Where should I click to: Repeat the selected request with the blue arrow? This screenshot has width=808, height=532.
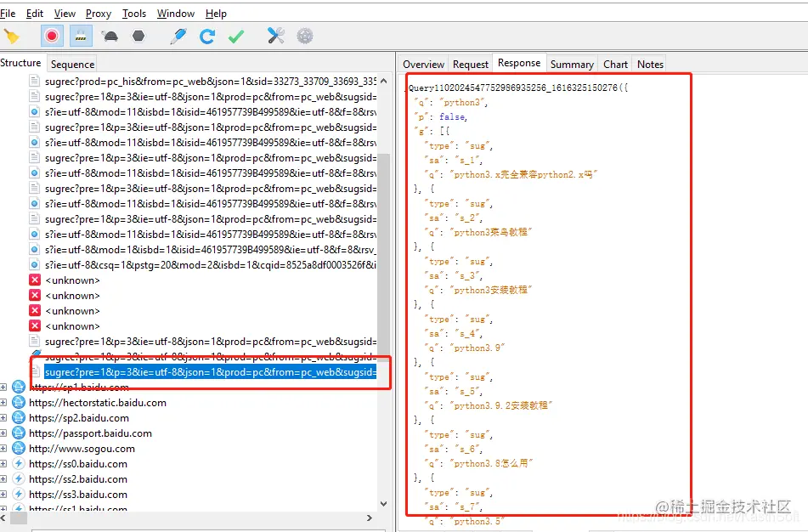point(207,36)
